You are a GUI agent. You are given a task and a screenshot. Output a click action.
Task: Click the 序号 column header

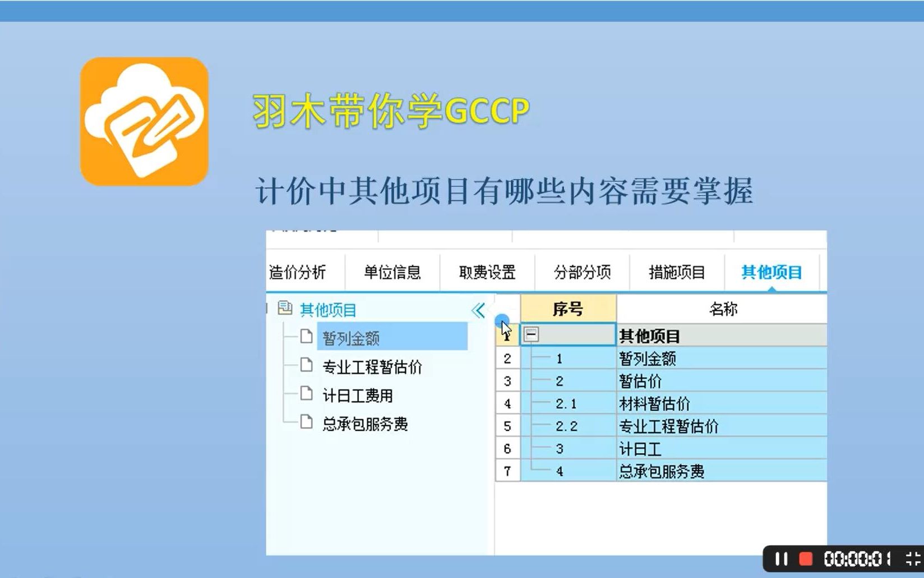coord(568,308)
